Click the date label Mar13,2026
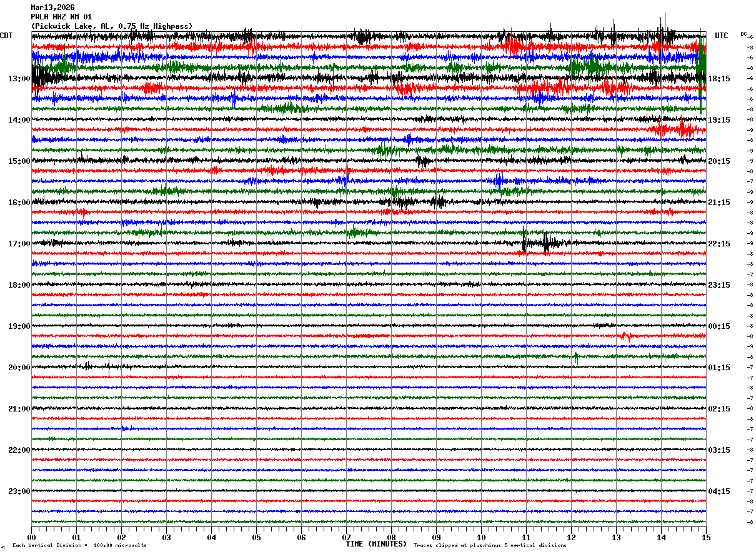 click(x=52, y=8)
